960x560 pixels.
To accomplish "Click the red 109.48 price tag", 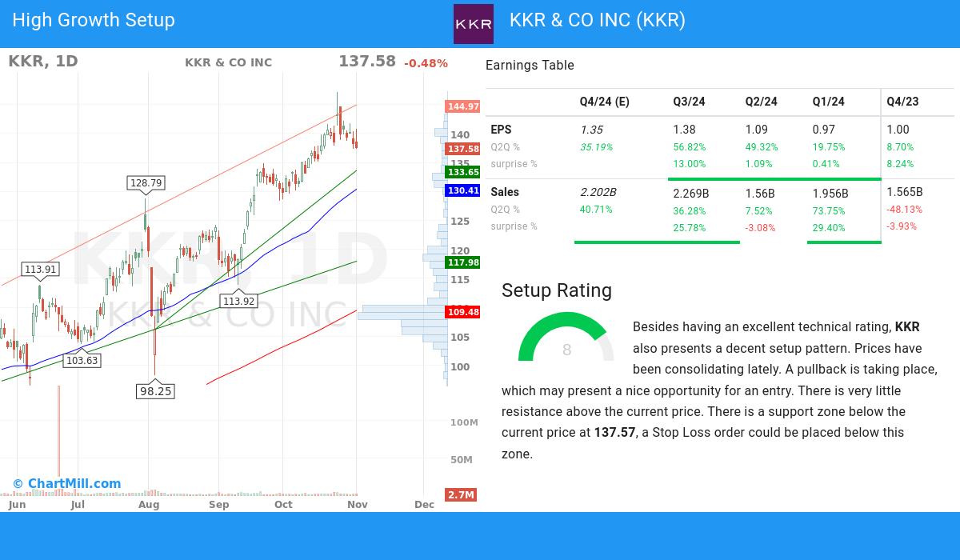I will pos(463,312).
